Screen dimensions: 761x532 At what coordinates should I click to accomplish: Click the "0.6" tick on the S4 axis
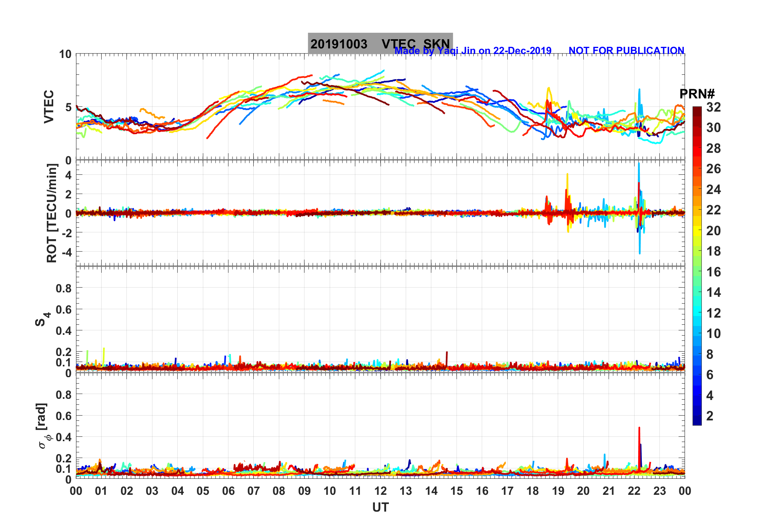click(x=64, y=309)
